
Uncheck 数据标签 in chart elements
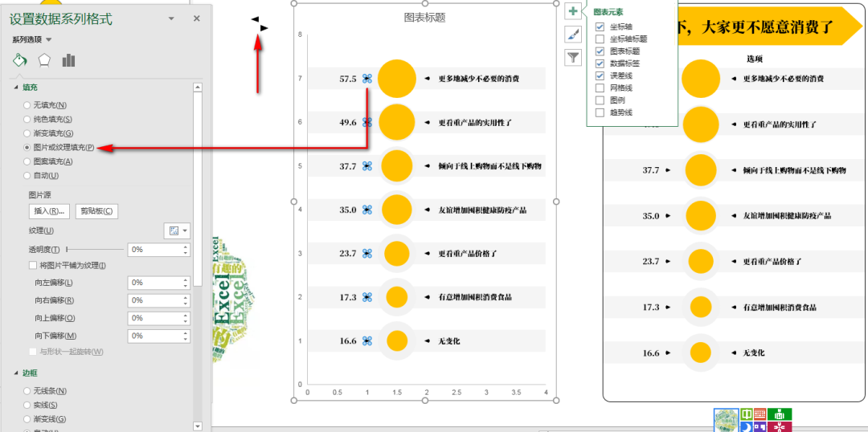600,63
